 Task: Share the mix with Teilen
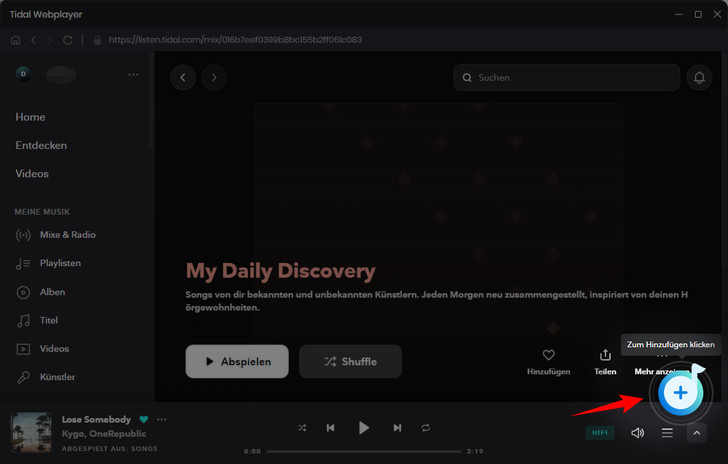coord(605,362)
